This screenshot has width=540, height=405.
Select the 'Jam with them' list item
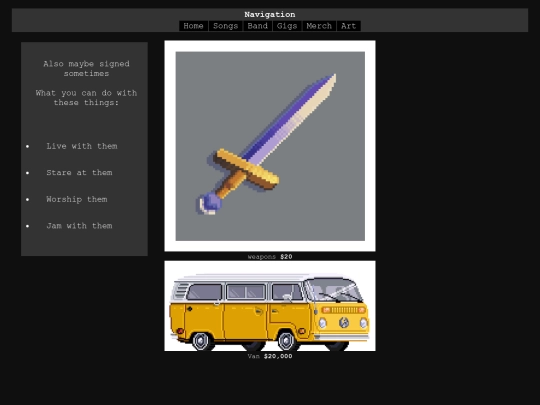79,226
